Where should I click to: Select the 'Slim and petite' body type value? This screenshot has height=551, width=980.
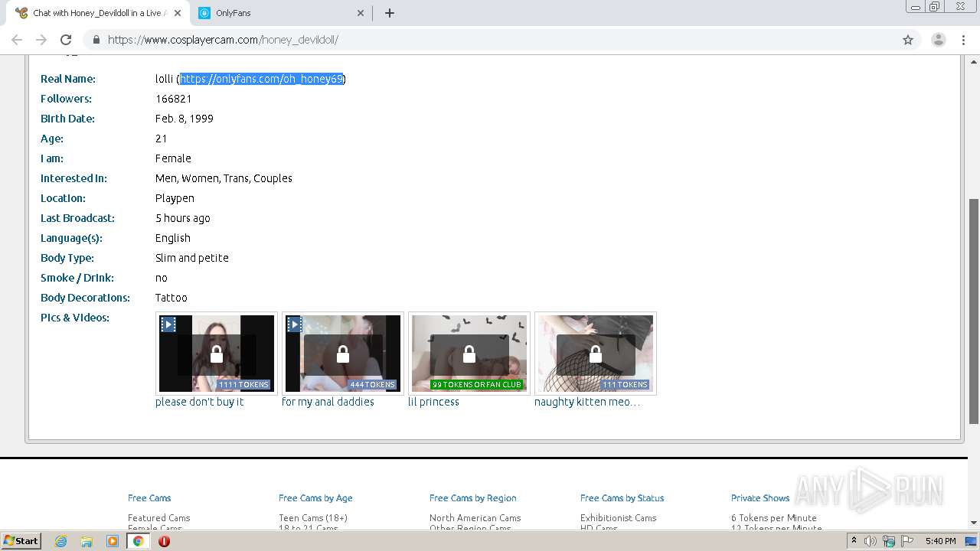(192, 258)
